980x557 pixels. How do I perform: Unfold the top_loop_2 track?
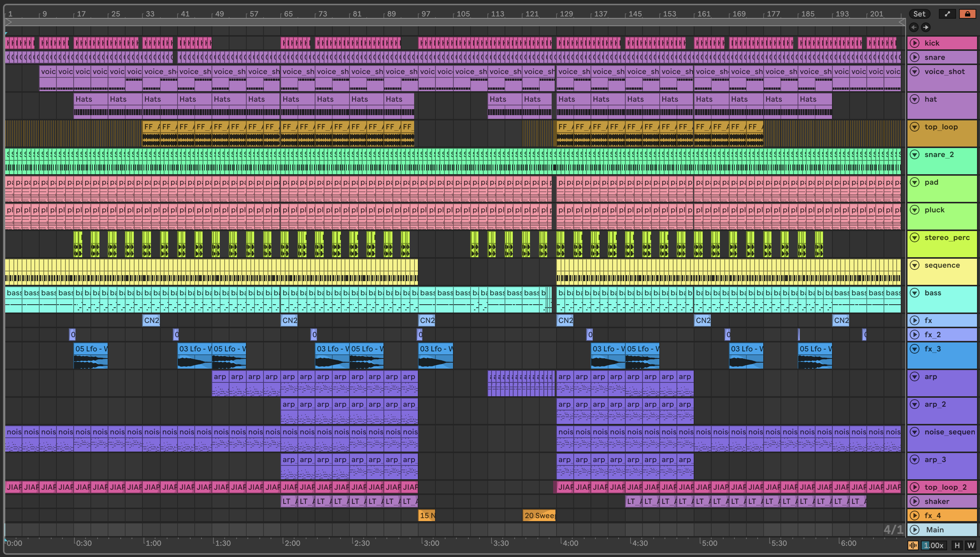pyautogui.click(x=915, y=487)
